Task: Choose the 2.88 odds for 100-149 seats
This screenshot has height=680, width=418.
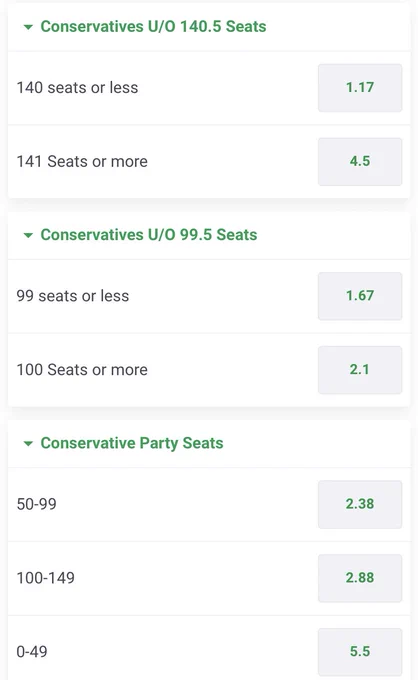Action: 360,578
